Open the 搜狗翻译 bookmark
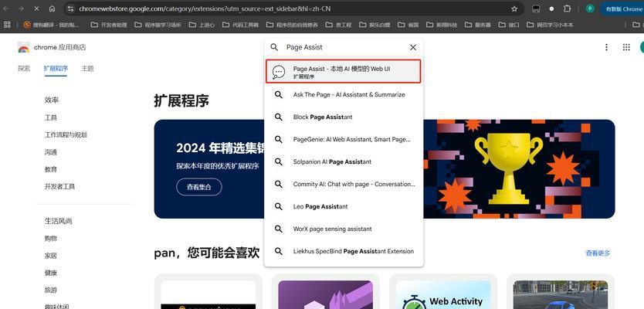Viewport: 644px width, 309px height. (51, 25)
